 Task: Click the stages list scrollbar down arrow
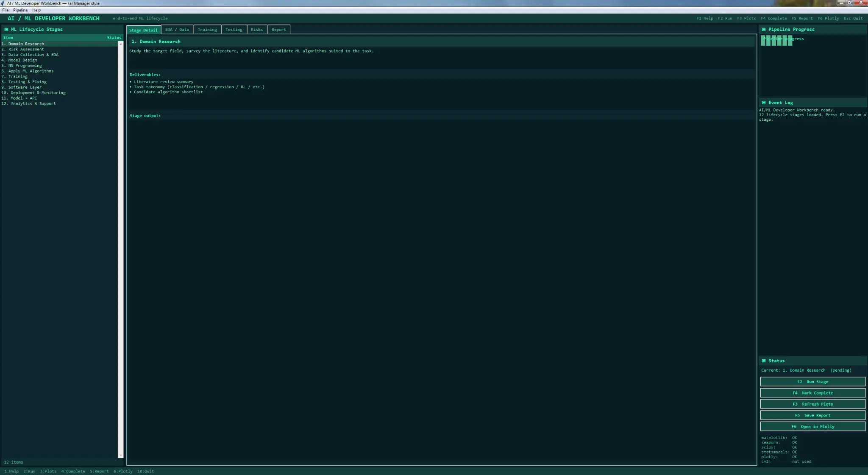click(120, 456)
